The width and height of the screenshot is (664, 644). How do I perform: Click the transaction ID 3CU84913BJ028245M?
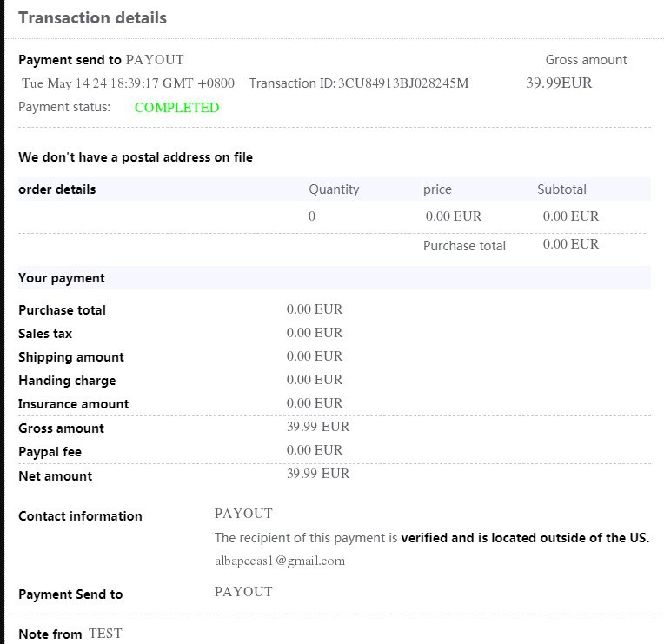point(403,83)
